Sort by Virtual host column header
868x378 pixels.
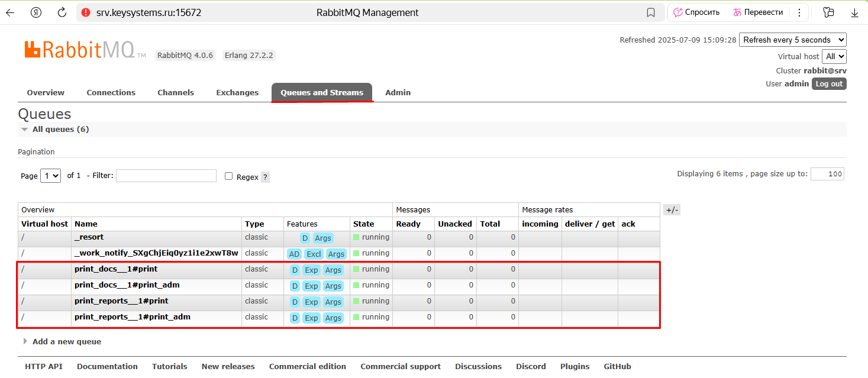pyautogui.click(x=45, y=224)
